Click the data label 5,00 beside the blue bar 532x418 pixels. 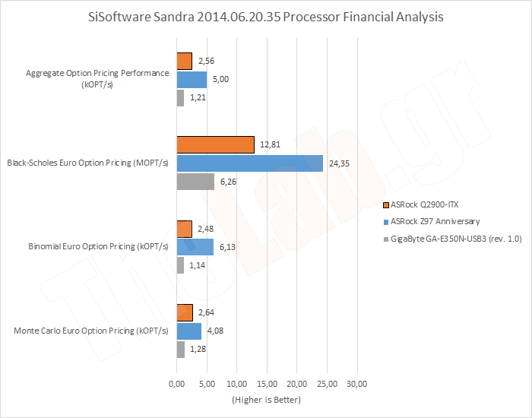tap(220, 79)
